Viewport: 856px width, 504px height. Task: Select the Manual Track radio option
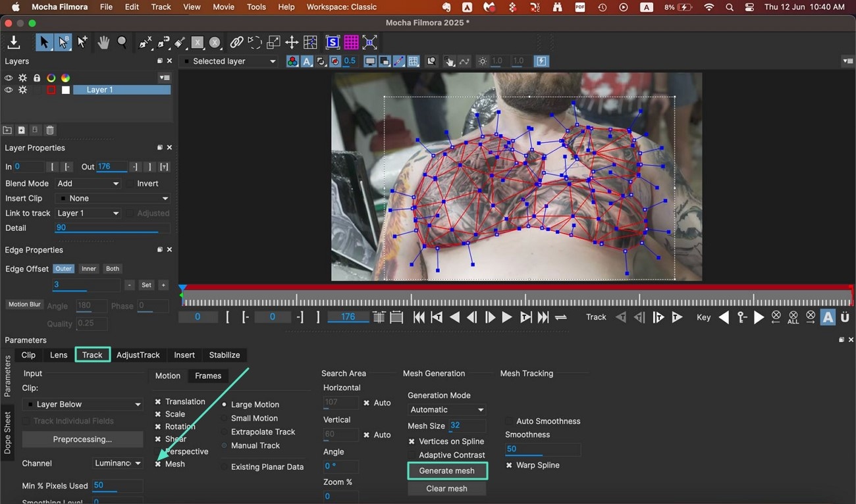(x=225, y=445)
